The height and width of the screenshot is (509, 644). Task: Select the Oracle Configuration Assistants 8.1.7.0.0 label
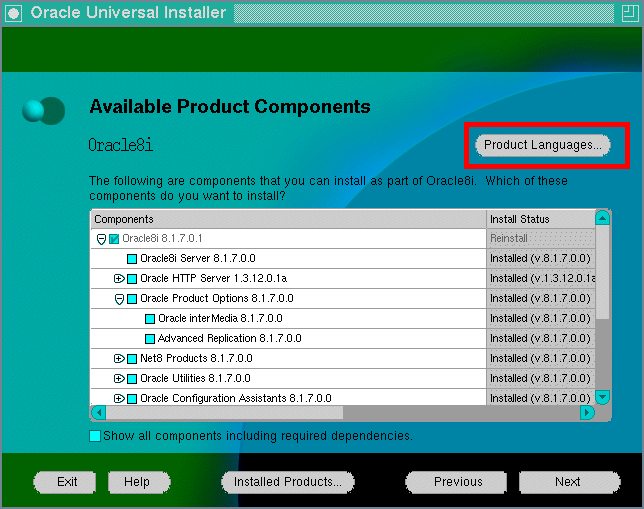click(x=236, y=398)
